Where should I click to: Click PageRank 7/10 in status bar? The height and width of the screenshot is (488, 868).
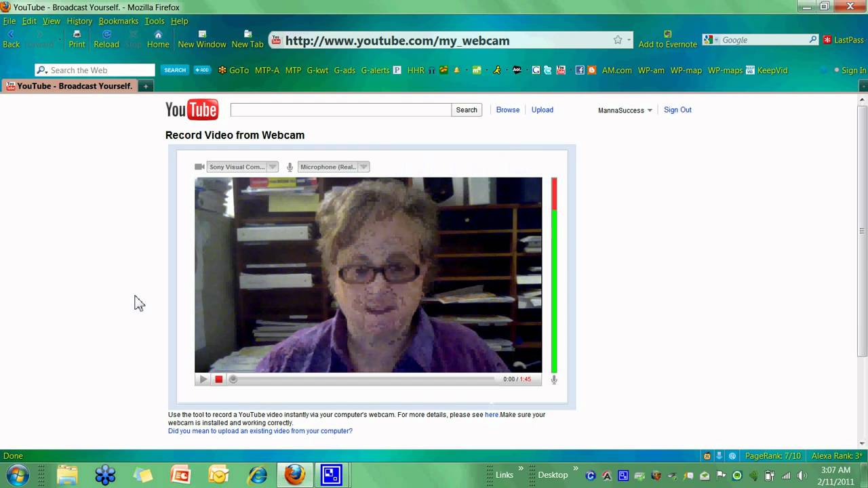click(x=772, y=456)
